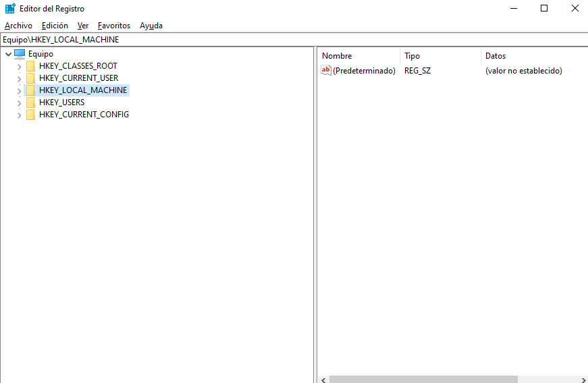Image resolution: width=588 pixels, height=383 pixels.
Task: Select the (Predeterminado) value name
Action: (x=364, y=70)
